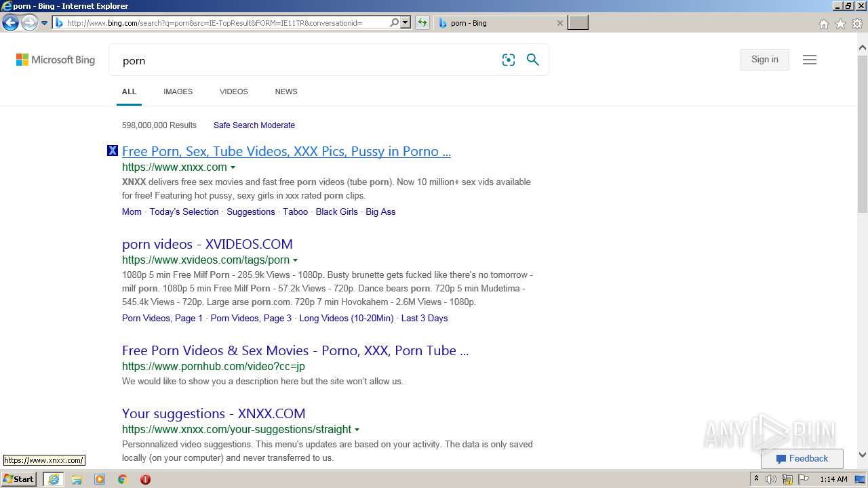Click the page scrollbar up arrow
This screenshot has height=488, width=868.
tap(863, 48)
